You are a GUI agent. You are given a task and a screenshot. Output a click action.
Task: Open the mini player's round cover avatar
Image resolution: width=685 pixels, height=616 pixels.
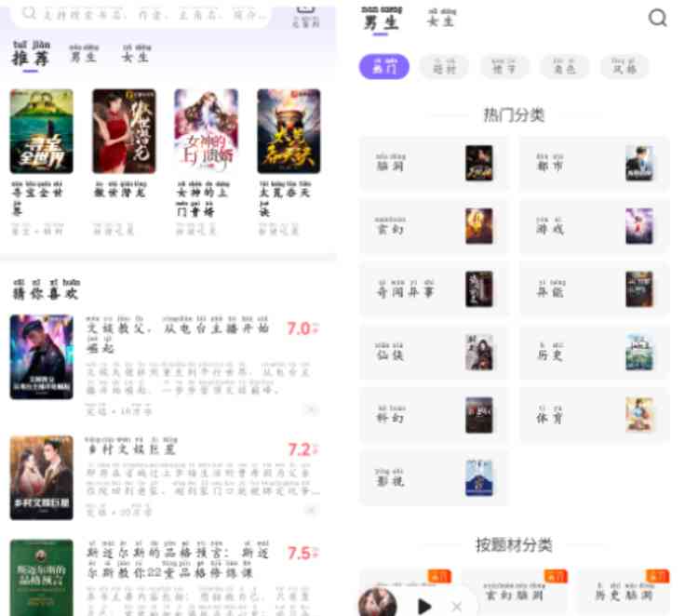[378, 603]
